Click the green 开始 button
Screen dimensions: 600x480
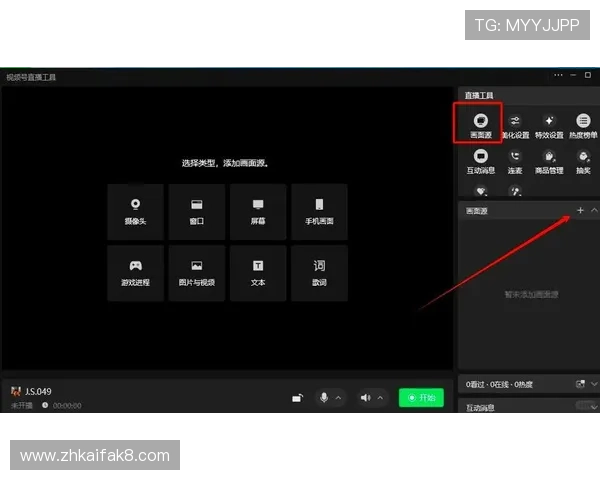(421, 398)
